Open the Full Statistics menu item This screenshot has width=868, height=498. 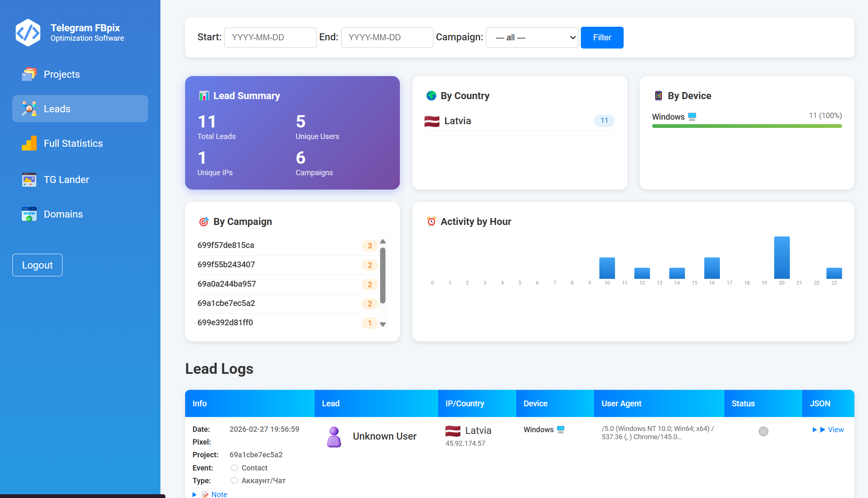pyautogui.click(x=73, y=144)
